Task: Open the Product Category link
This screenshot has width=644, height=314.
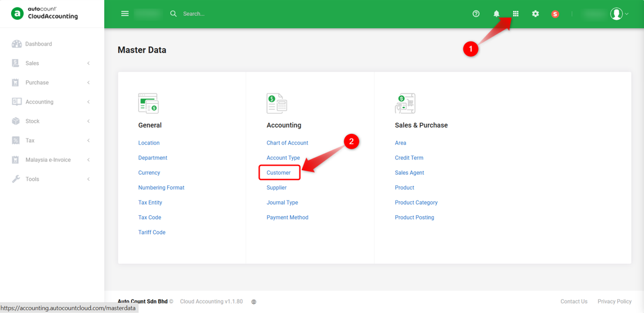Action: click(x=416, y=202)
